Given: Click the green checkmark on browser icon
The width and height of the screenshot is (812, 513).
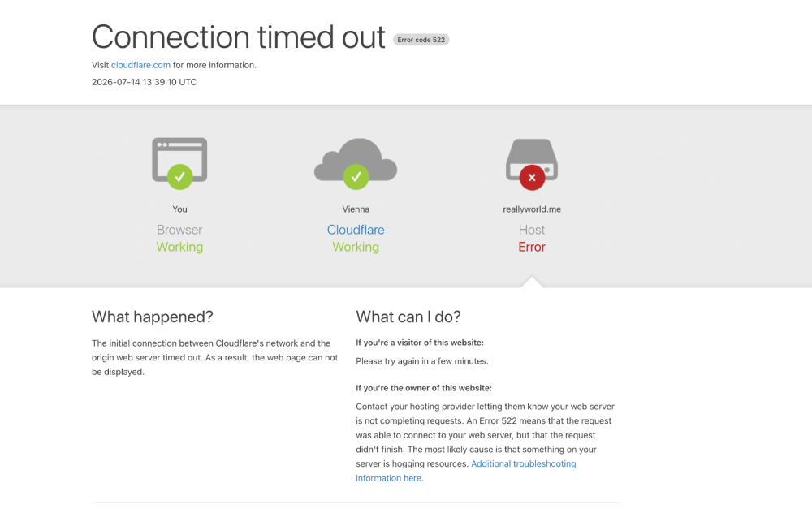Looking at the screenshot, I should point(179,177).
